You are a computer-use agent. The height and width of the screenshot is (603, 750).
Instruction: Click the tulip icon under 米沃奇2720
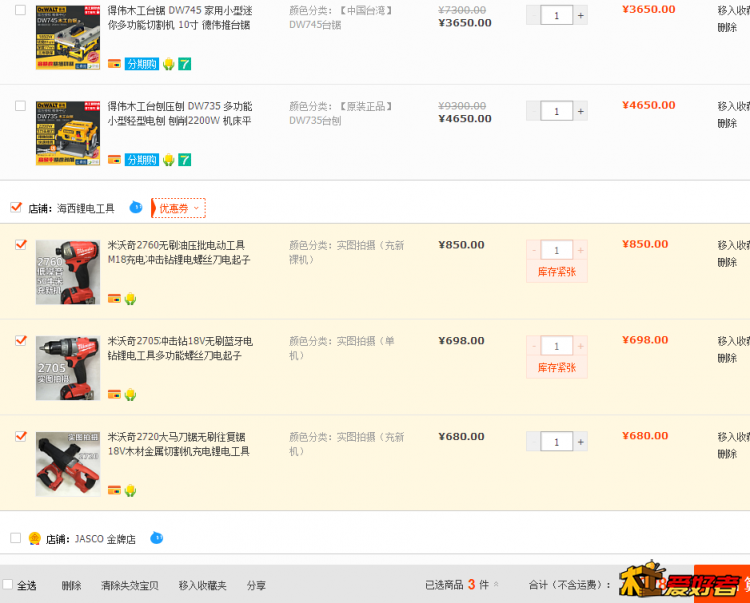click(x=130, y=490)
